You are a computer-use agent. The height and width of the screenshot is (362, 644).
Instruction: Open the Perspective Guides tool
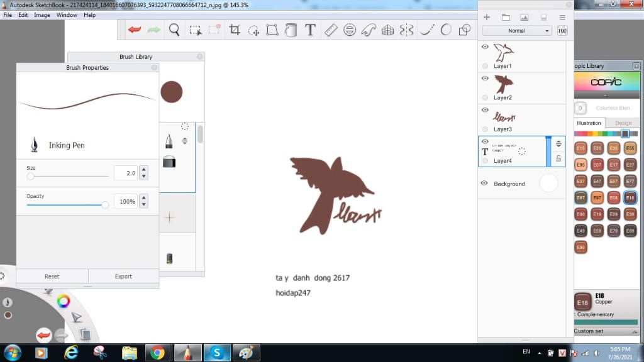pos(387,30)
